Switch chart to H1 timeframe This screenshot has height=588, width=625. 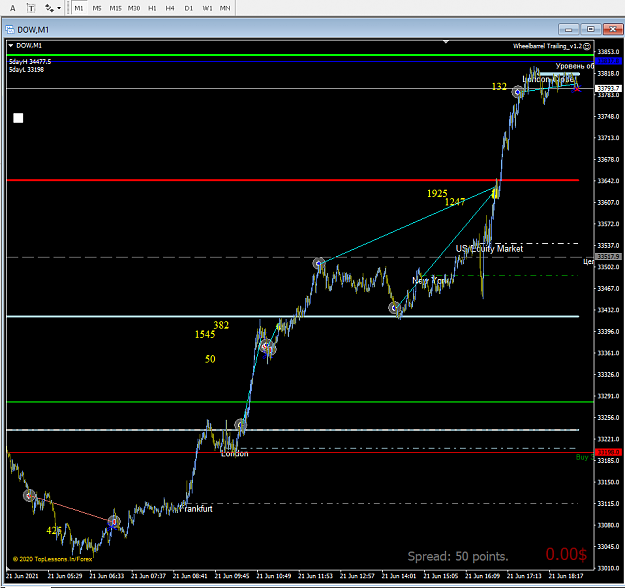(x=152, y=8)
